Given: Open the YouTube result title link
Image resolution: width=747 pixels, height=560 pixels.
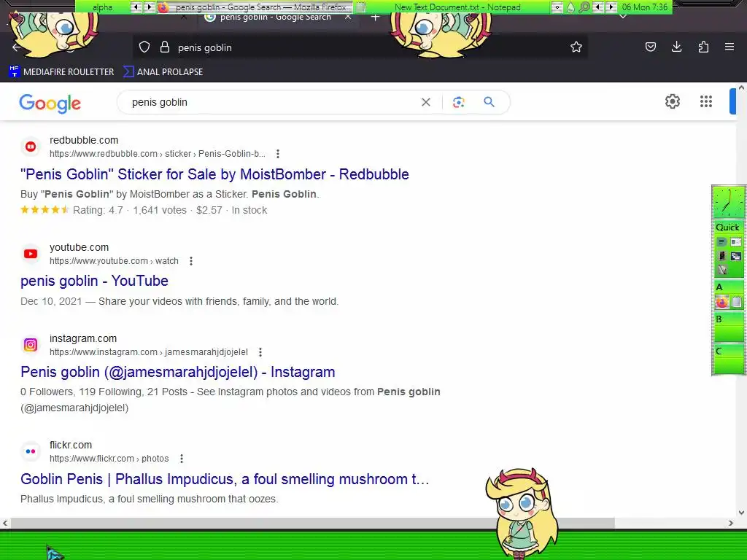Looking at the screenshot, I should click(x=94, y=281).
